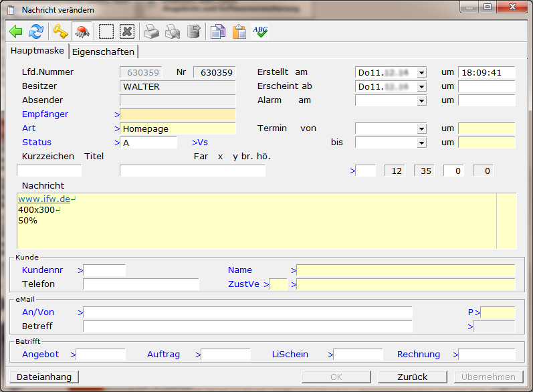The width and height of the screenshot is (533, 392).
Task: Click the copy documents icon
Action: coord(217,31)
